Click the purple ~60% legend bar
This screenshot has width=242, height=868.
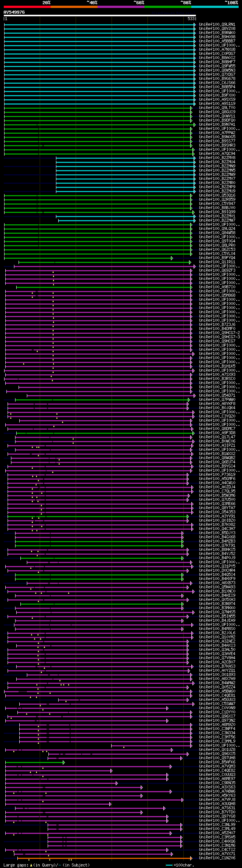[x=121, y=7]
